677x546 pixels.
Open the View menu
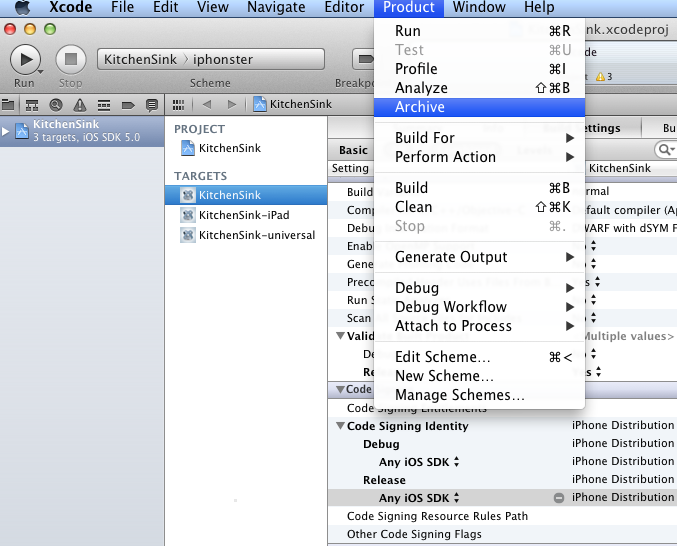213,7
